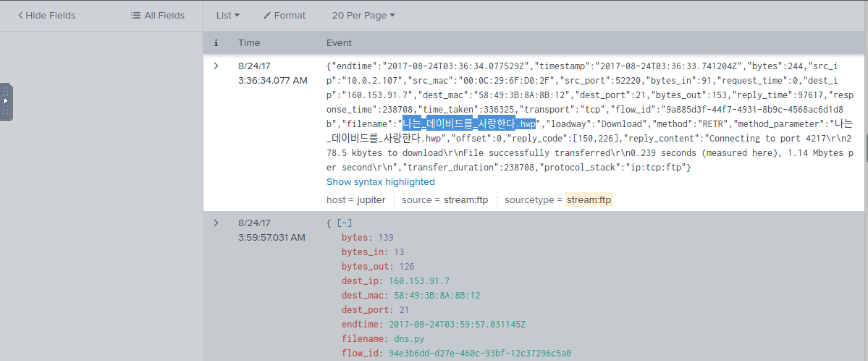Click the source value stream:ftp

pos(465,200)
